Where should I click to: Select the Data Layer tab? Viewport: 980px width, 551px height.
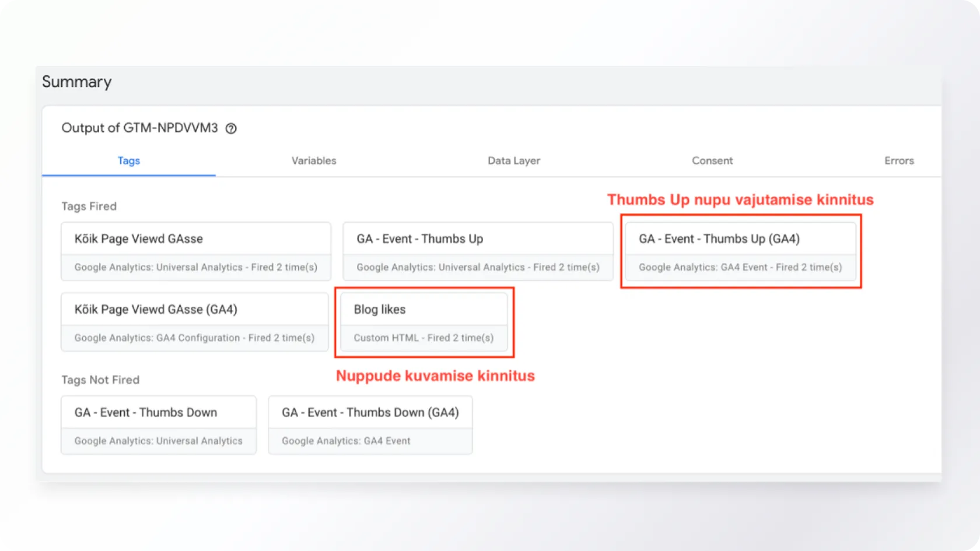514,161
